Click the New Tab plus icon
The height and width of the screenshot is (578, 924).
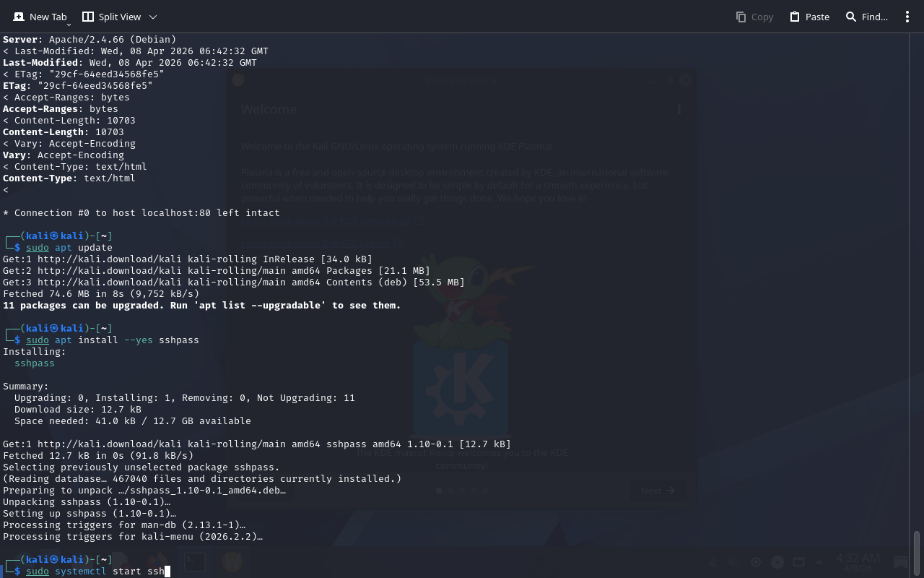pos(19,17)
